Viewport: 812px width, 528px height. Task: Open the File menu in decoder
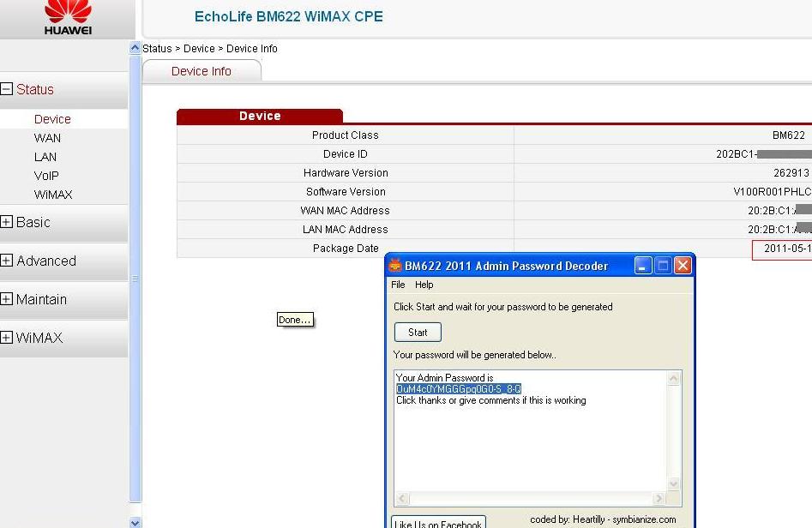click(x=398, y=285)
